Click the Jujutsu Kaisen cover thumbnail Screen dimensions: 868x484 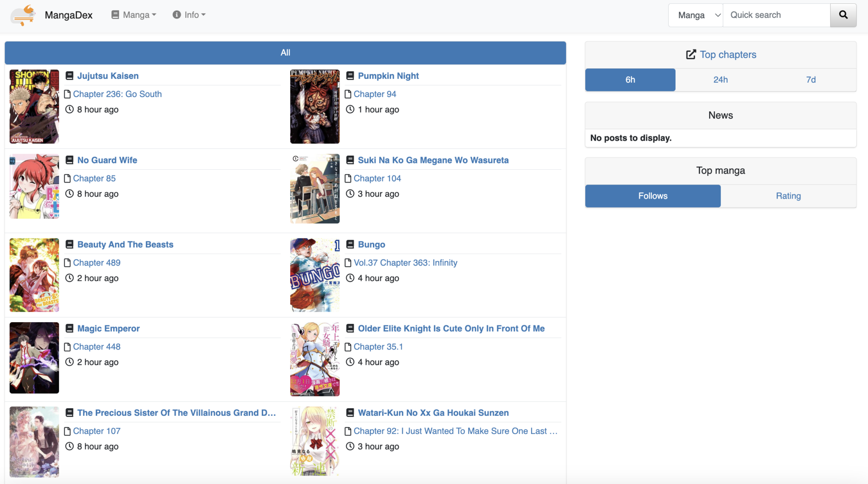34,106
